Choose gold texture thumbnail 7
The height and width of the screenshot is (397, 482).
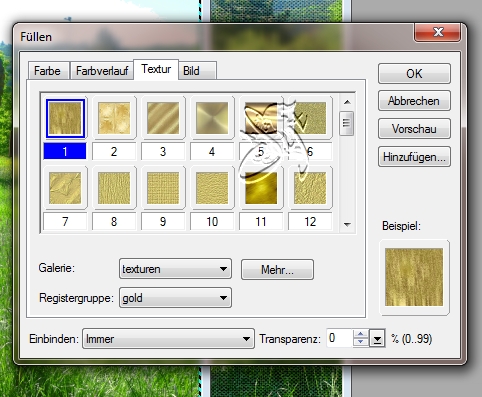pyautogui.click(x=65, y=188)
